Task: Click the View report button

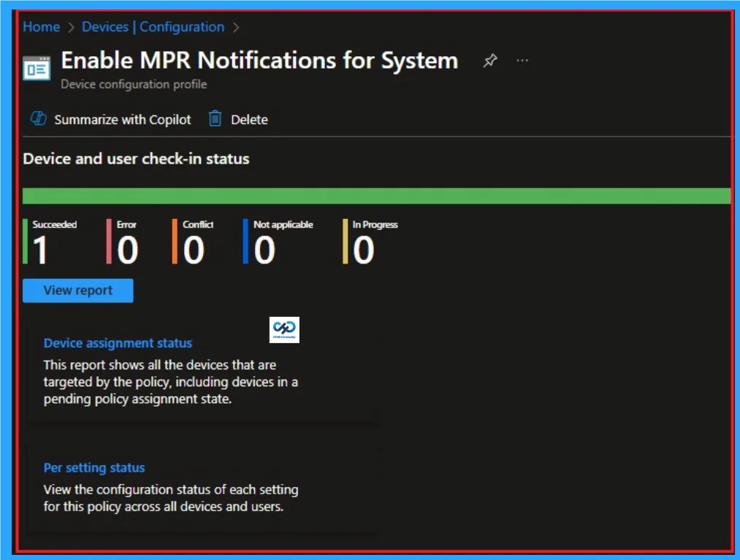Action: click(77, 290)
